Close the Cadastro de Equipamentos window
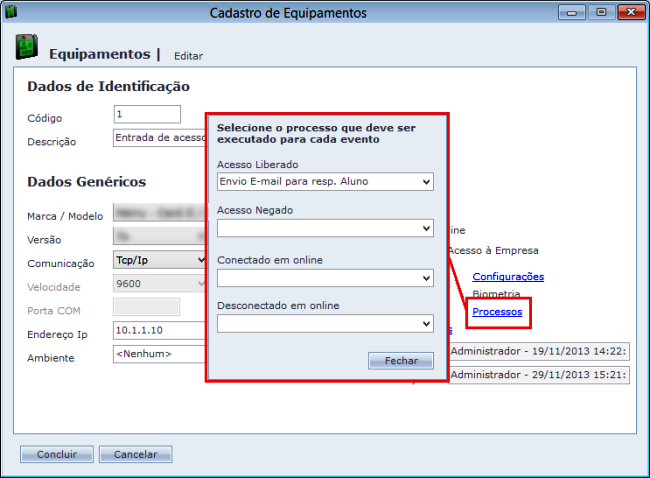 point(629,12)
